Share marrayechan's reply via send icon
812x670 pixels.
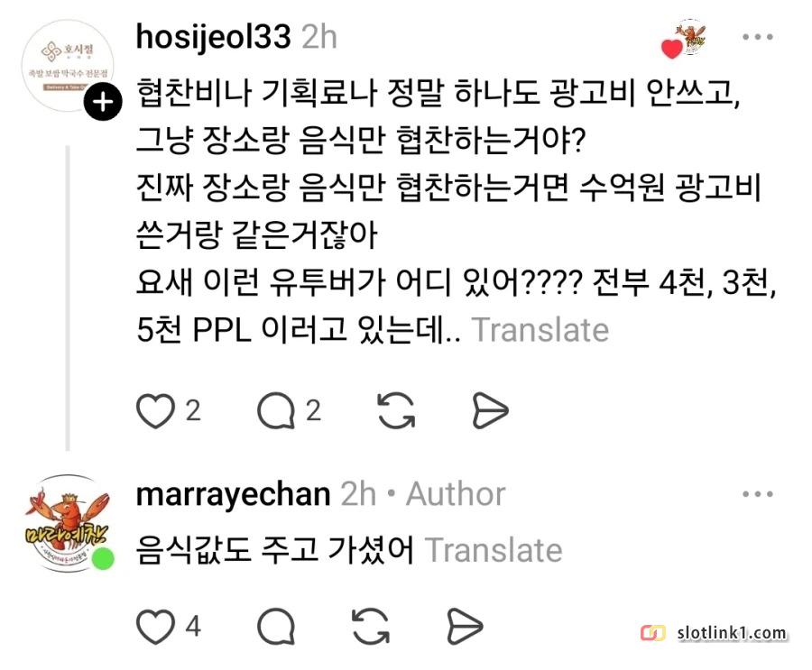(465, 627)
